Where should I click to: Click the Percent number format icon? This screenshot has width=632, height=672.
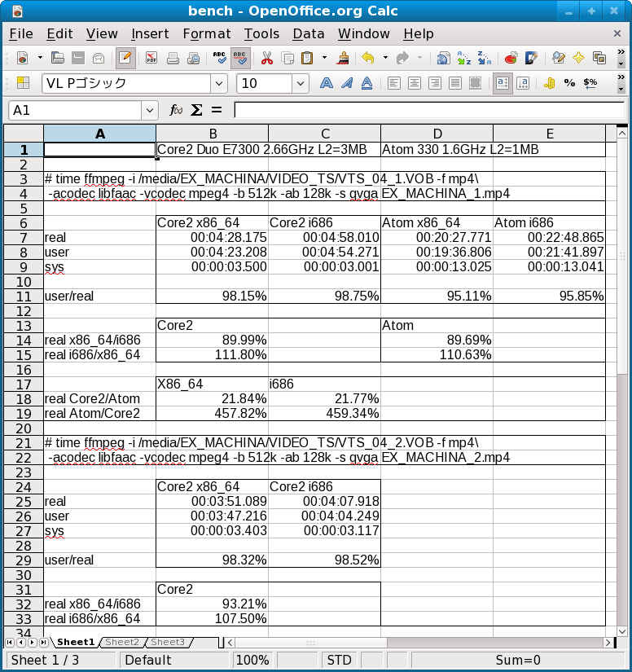coord(569,83)
